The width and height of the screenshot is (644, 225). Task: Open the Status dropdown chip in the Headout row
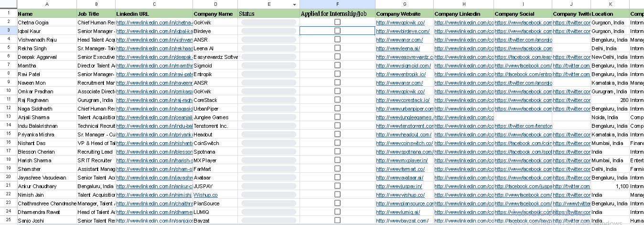[x=268, y=135]
